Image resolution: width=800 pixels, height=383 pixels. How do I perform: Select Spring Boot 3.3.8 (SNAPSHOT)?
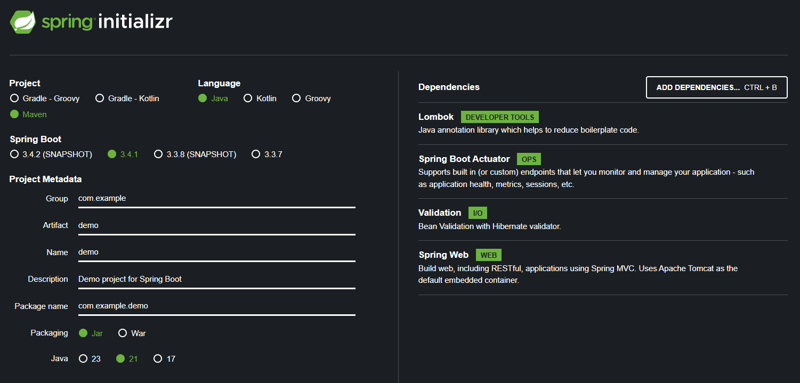pyautogui.click(x=195, y=154)
